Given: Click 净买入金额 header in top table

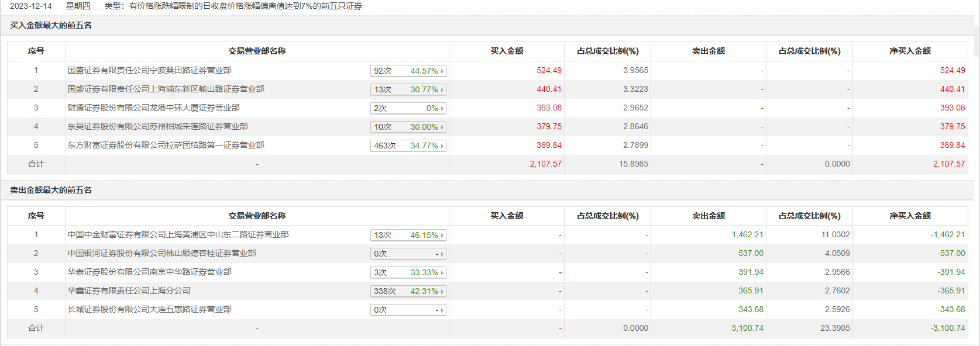Looking at the screenshot, I should pos(910,51).
